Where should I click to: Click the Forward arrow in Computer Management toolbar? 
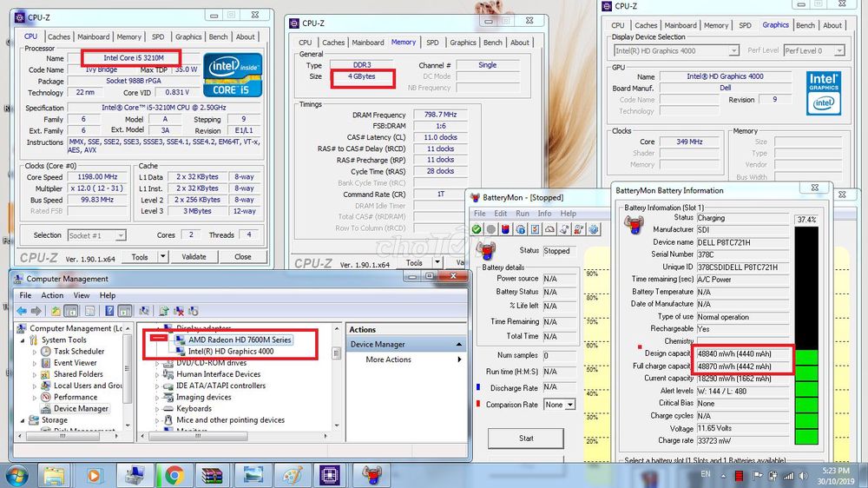[36, 311]
